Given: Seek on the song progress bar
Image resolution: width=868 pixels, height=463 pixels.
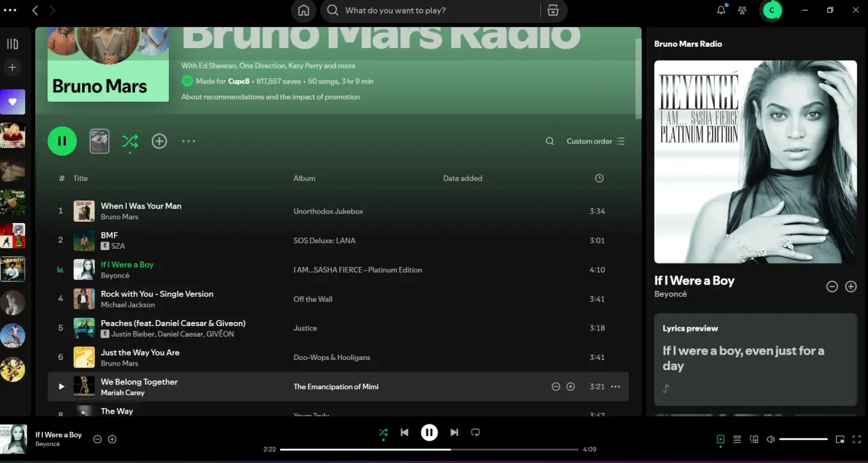Looking at the screenshot, I should [x=429, y=449].
